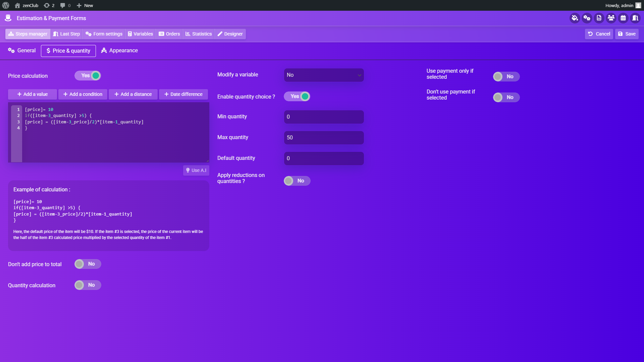Open the customers group icon in header
This screenshot has width=644, height=362.
pyautogui.click(x=611, y=18)
